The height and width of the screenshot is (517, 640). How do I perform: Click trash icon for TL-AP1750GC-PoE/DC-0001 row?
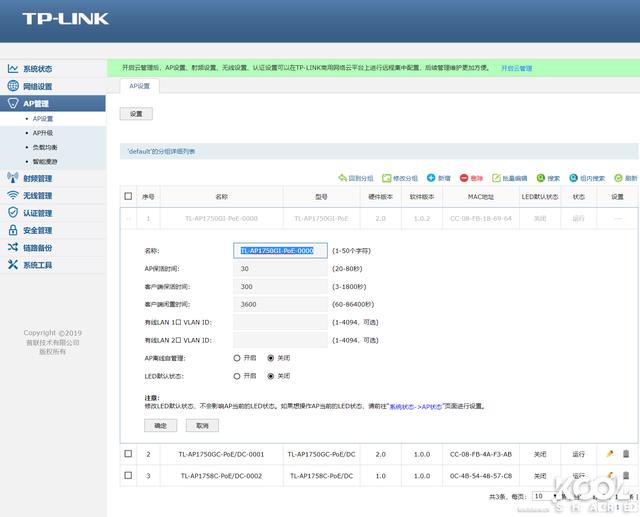pos(626,453)
